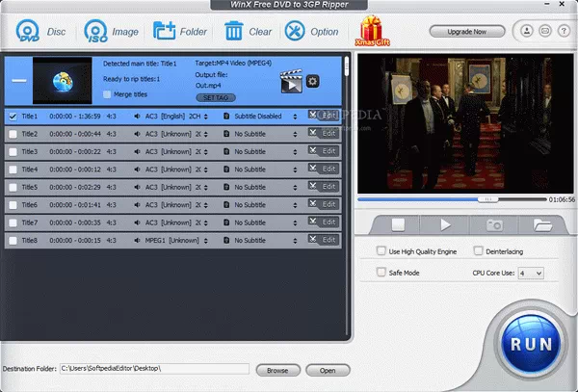Open the Option settings menu

[312, 31]
